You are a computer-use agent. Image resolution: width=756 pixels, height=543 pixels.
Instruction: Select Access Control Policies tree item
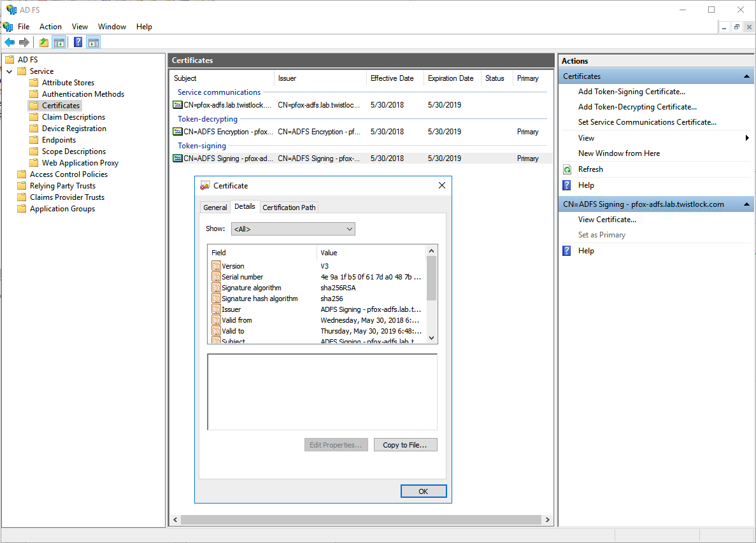click(x=69, y=174)
